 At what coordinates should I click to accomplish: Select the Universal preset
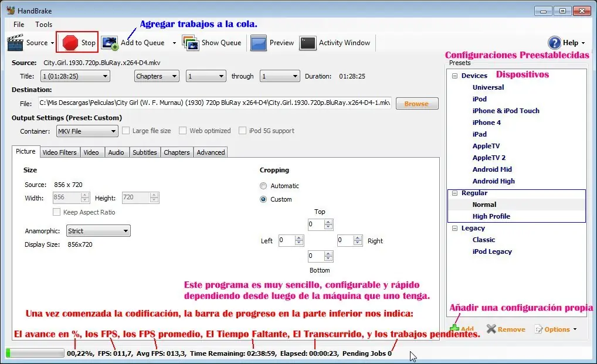[x=488, y=87]
